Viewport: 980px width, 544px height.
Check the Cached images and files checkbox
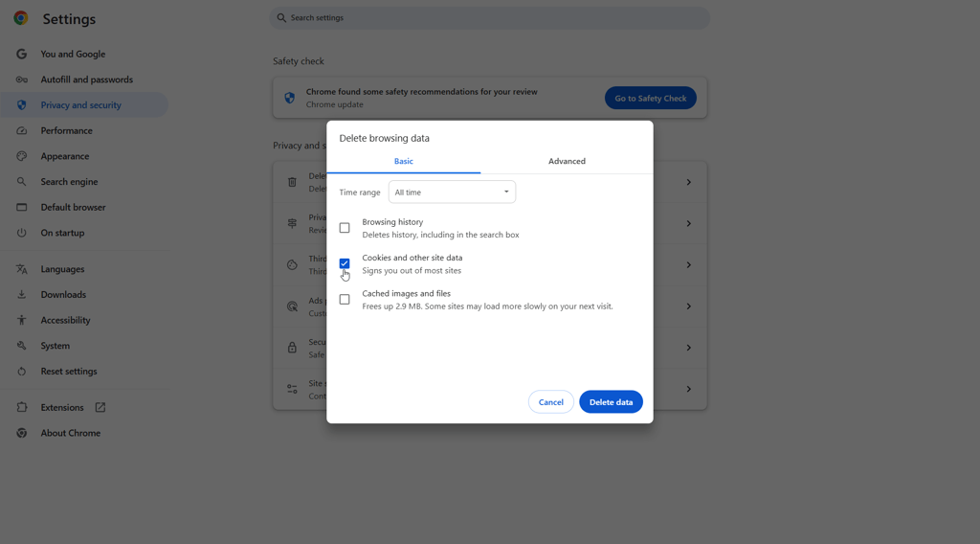345,300
